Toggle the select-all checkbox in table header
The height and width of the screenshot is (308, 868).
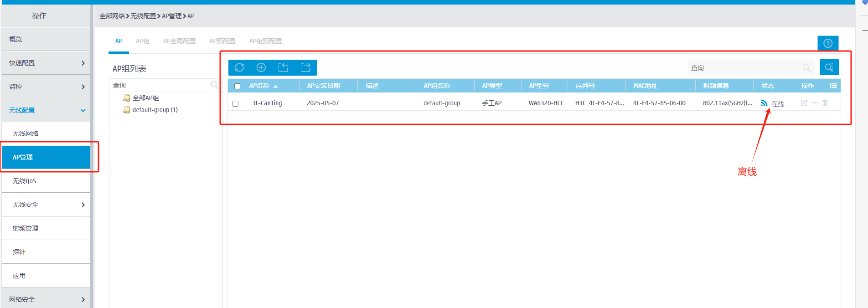pos(237,86)
